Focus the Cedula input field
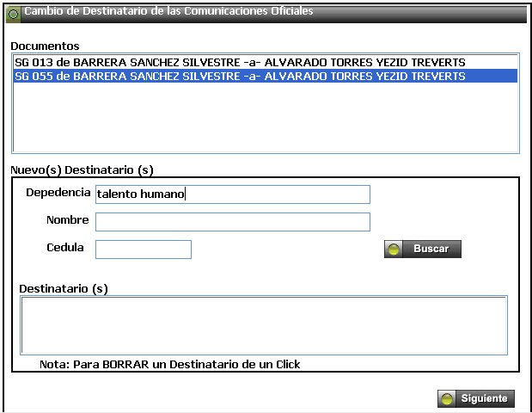This screenshot has height=413, width=532. tap(144, 250)
